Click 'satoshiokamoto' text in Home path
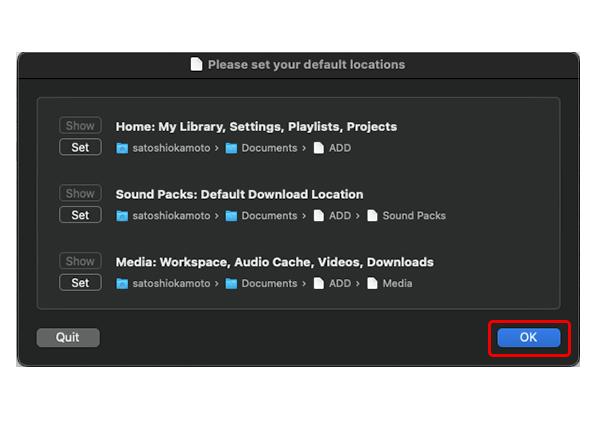600x429 pixels. [x=171, y=148]
